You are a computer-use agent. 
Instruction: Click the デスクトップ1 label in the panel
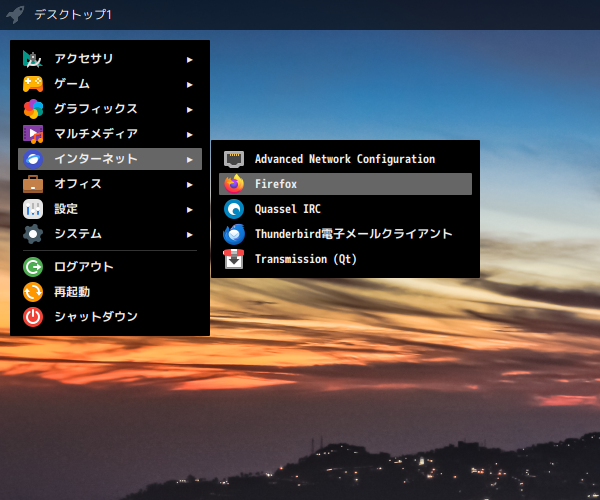click(73, 15)
